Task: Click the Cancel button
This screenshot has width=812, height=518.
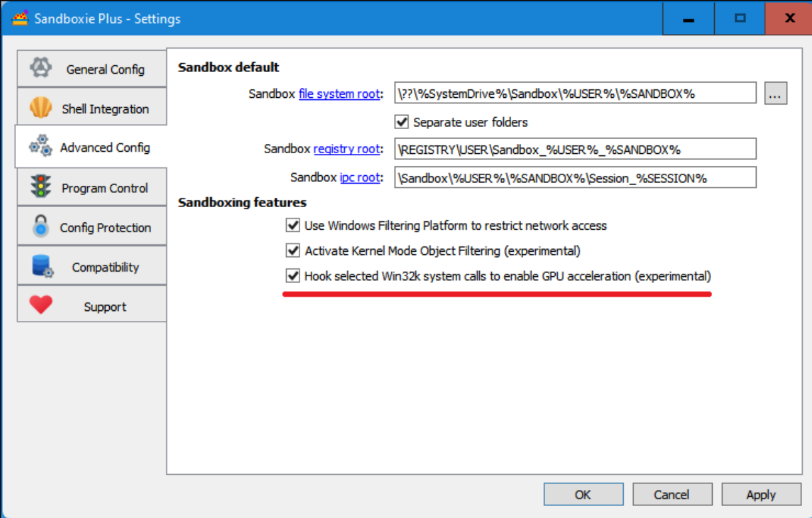Action: click(x=672, y=495)
